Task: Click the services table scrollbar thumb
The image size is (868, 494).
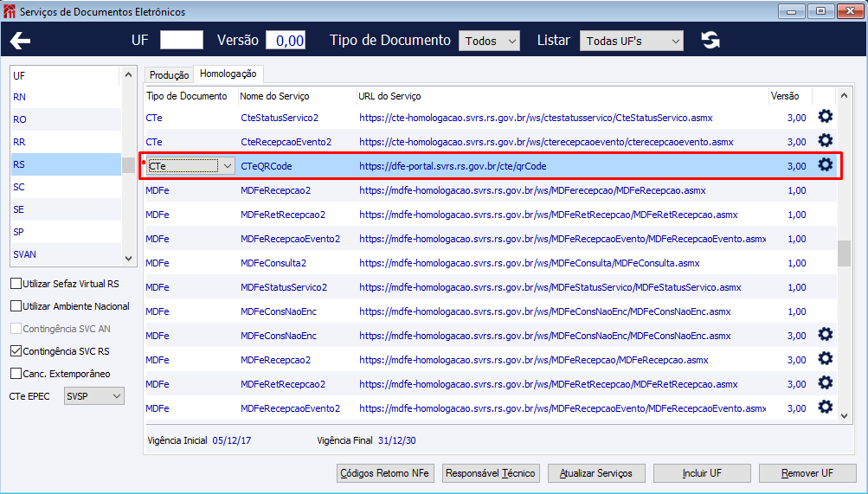Action: click(x=844, y=253)
